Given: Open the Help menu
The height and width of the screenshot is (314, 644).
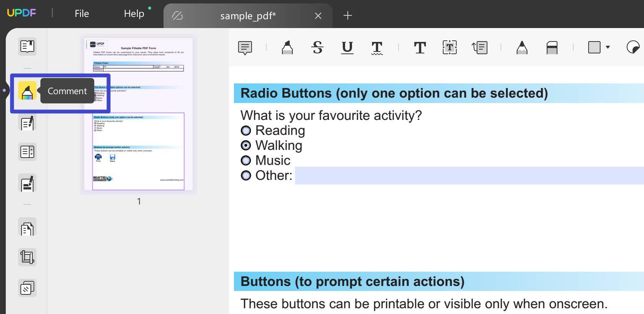Looking at the screenshot, I should 134,14.
